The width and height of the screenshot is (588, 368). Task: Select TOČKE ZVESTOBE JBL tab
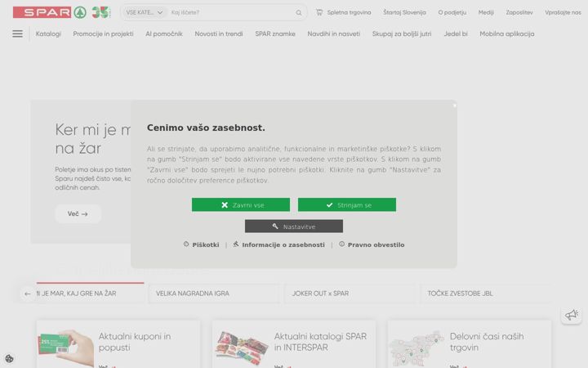[x=486, y=294]
